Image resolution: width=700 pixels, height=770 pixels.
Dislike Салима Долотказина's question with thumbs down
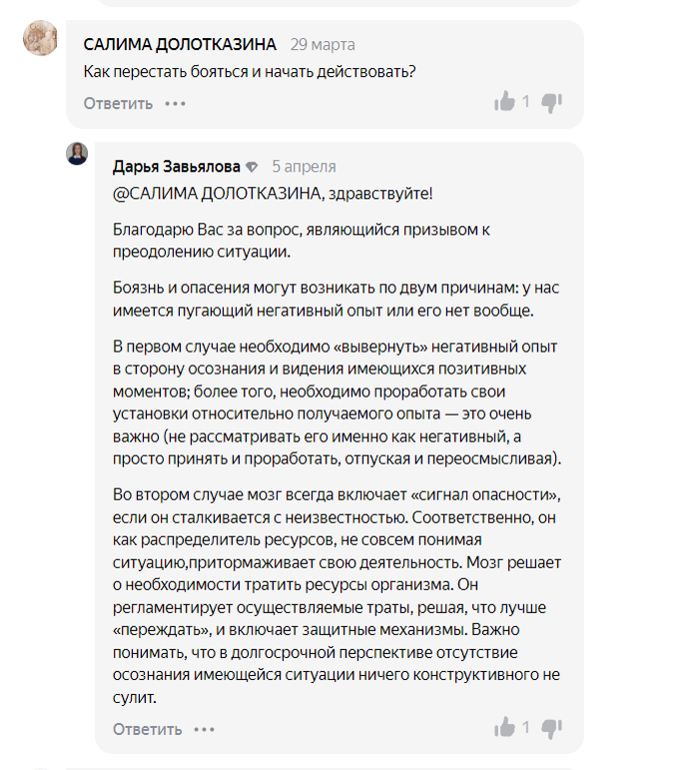pos(552,102)
